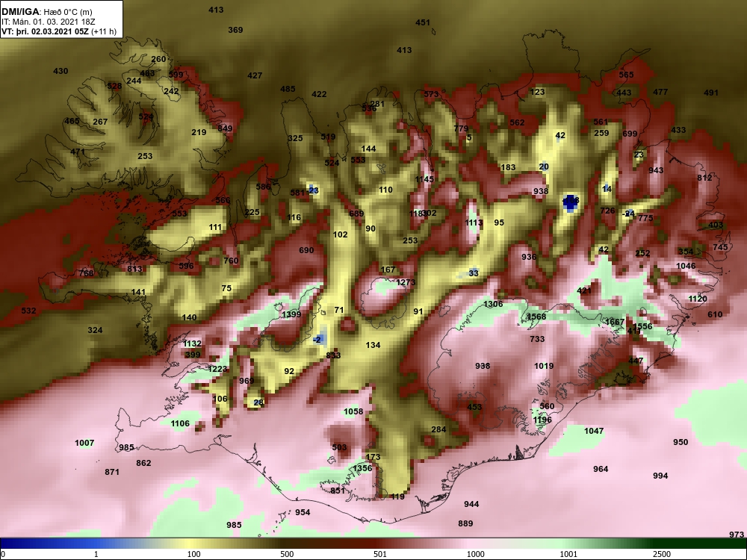Click the map value 768
Screen dimensions: 747x560
pyautogui.click(x=86, y=273)
